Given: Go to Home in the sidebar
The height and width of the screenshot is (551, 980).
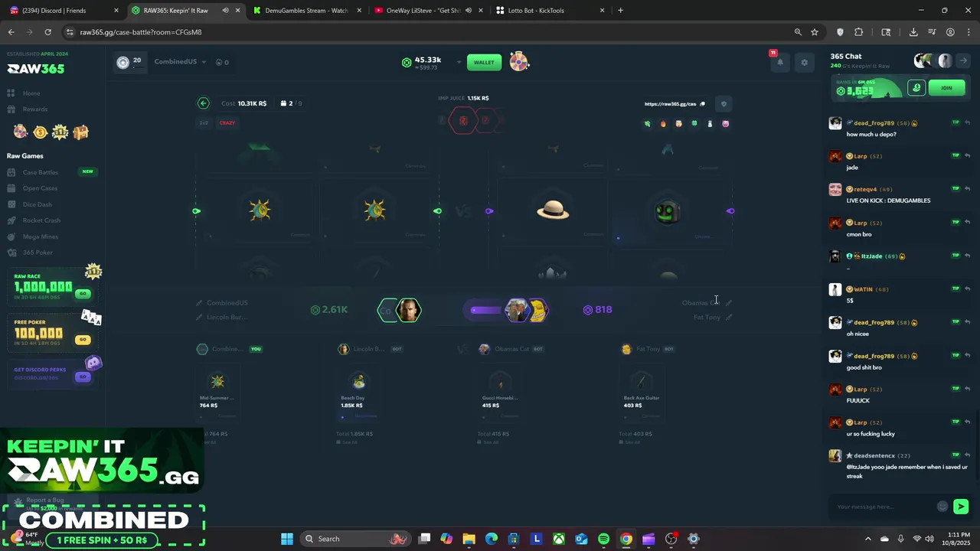Looking at the screenshot, I should click(x=31, y=93).
